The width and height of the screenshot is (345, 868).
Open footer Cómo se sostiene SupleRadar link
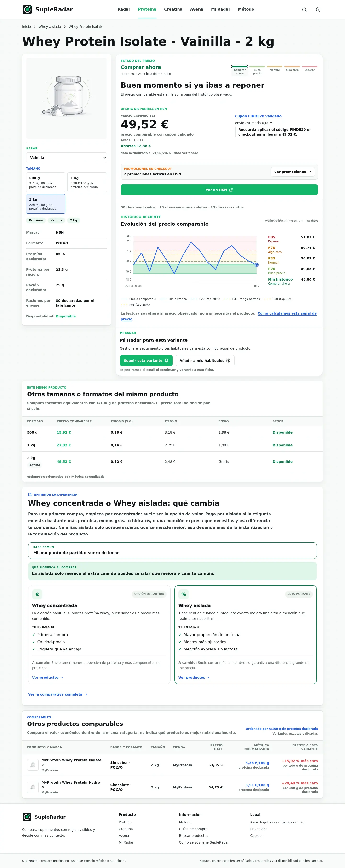[204, 842]
